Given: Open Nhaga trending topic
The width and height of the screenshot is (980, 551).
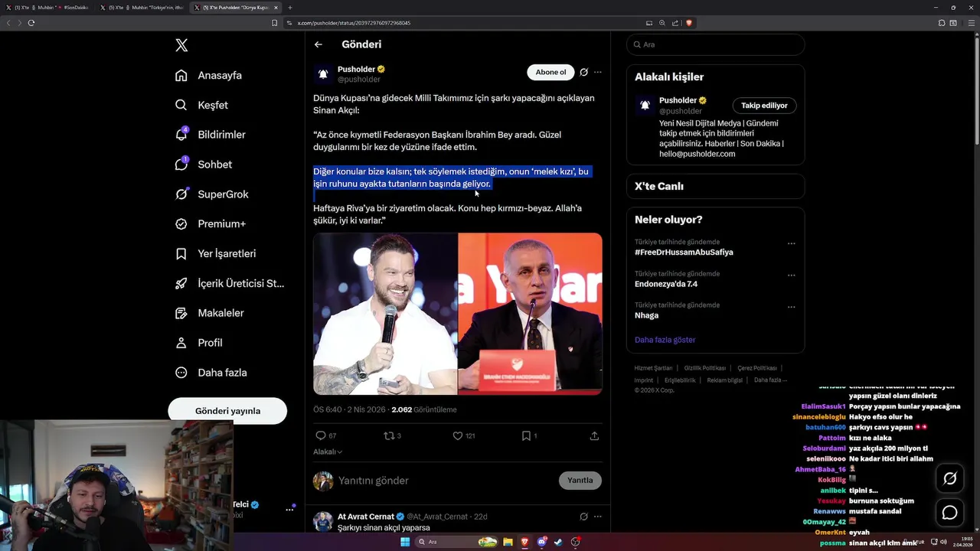Looking at the screenshot, I should point(647,315).
